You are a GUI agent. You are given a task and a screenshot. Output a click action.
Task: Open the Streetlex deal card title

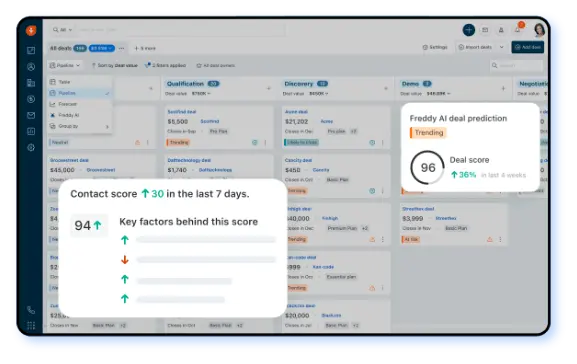tap(418, 209)
